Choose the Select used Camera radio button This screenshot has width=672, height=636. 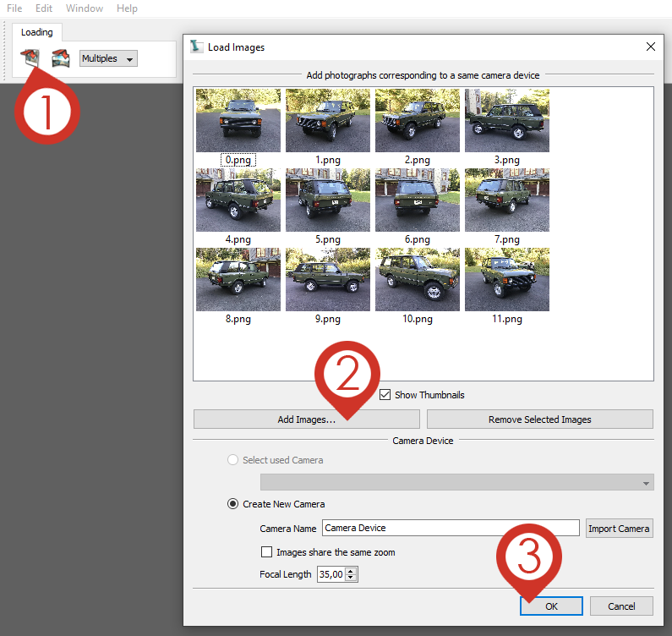coord(232,460)
